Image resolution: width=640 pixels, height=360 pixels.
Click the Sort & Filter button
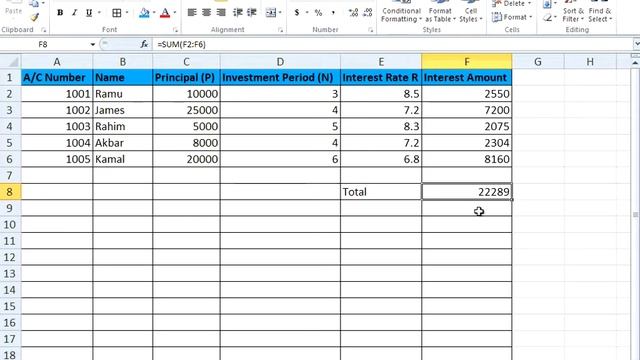coord(573,12)
